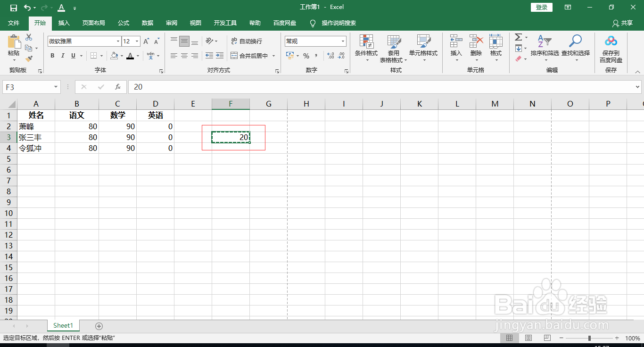The width and height of the screenshot is (644, 347).
Task: Click the cell borders icon
Action: [93, 56]
